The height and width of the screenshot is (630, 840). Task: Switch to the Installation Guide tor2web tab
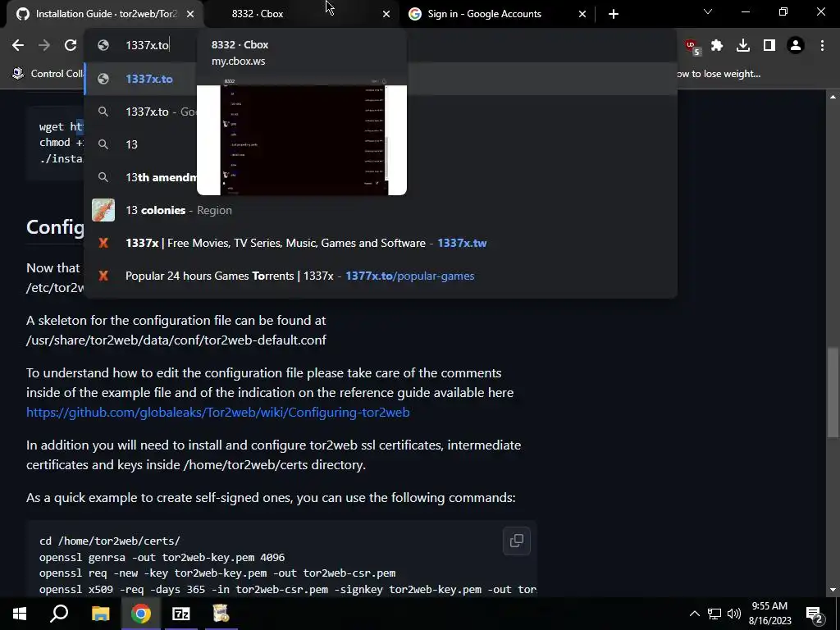coord(105,14)
